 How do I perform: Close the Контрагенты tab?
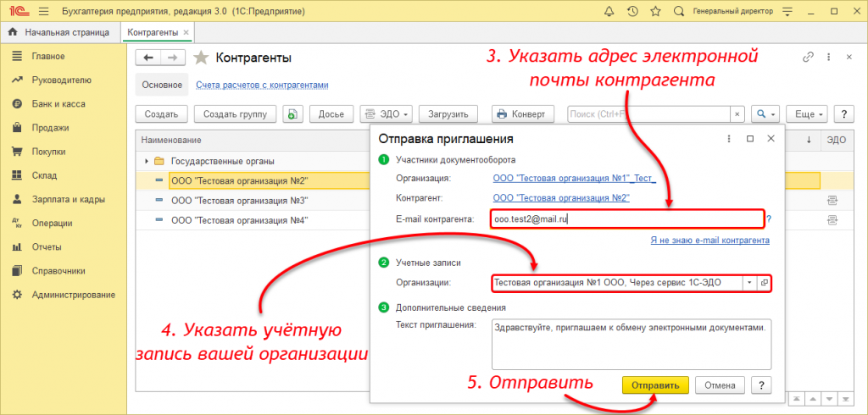click(186, 33)
